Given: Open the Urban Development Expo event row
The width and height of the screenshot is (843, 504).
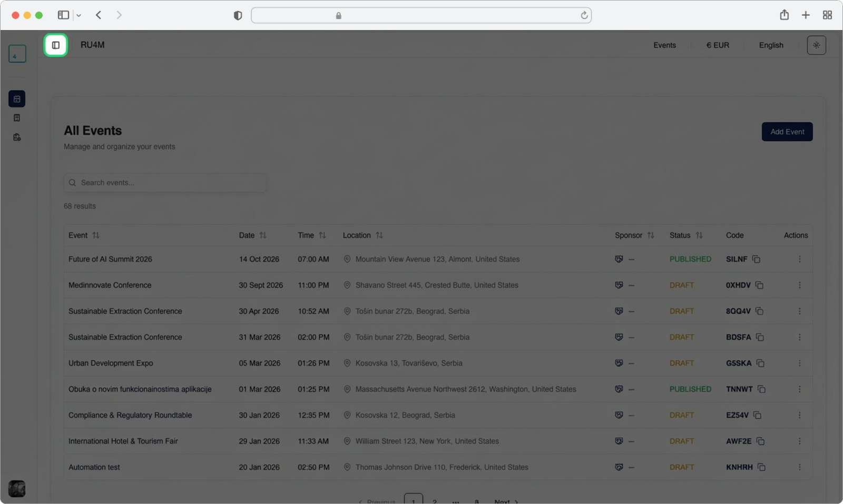Looking at the screenshot, I should (x=111, y=363).
